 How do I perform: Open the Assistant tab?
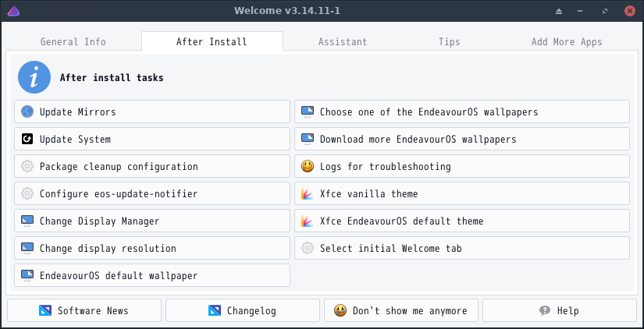[x=343, y=41]
